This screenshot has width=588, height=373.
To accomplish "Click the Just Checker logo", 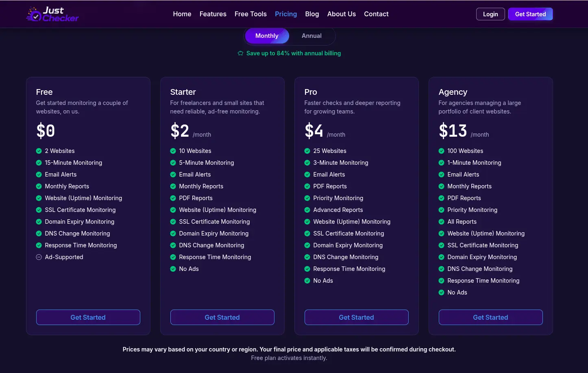I will tap(52, 14).
